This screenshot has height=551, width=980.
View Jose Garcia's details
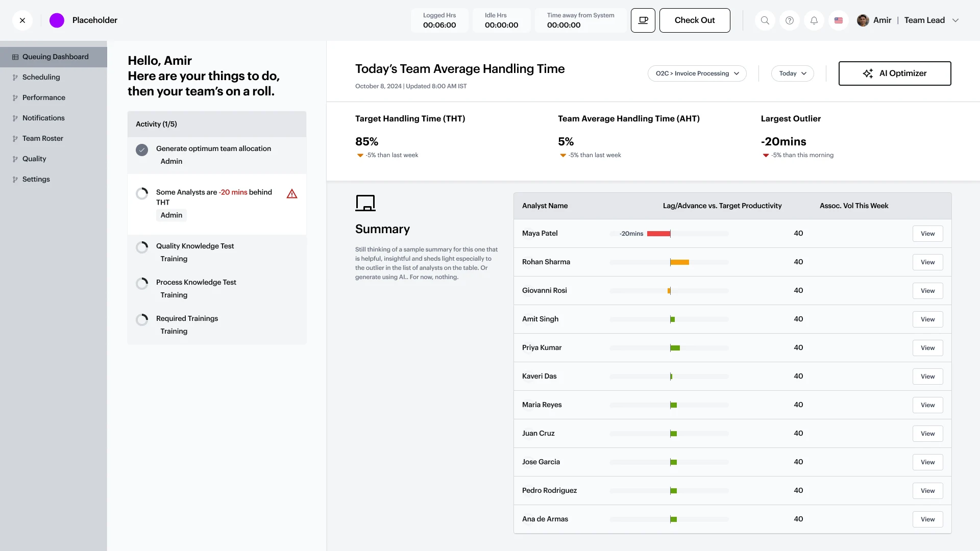pos(928,462)
